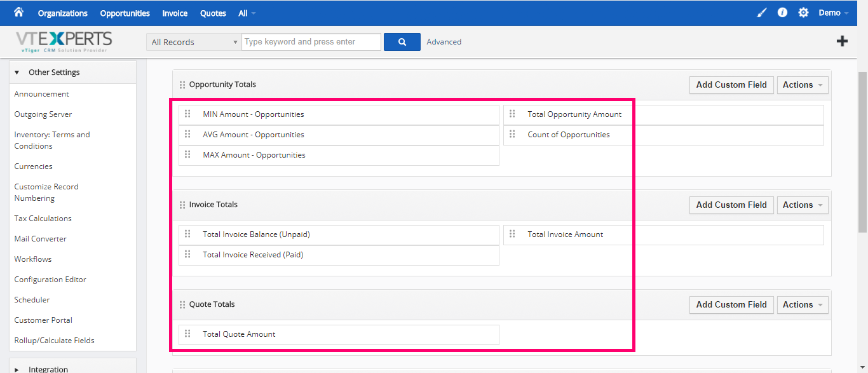Select the Total Invoice Received (Paid) field

[x=339, y=255]
